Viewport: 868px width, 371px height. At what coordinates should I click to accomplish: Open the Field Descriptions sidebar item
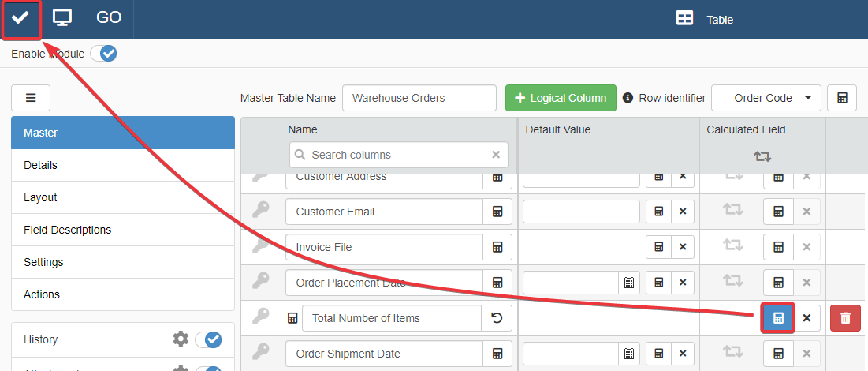[x=122, y=230]
